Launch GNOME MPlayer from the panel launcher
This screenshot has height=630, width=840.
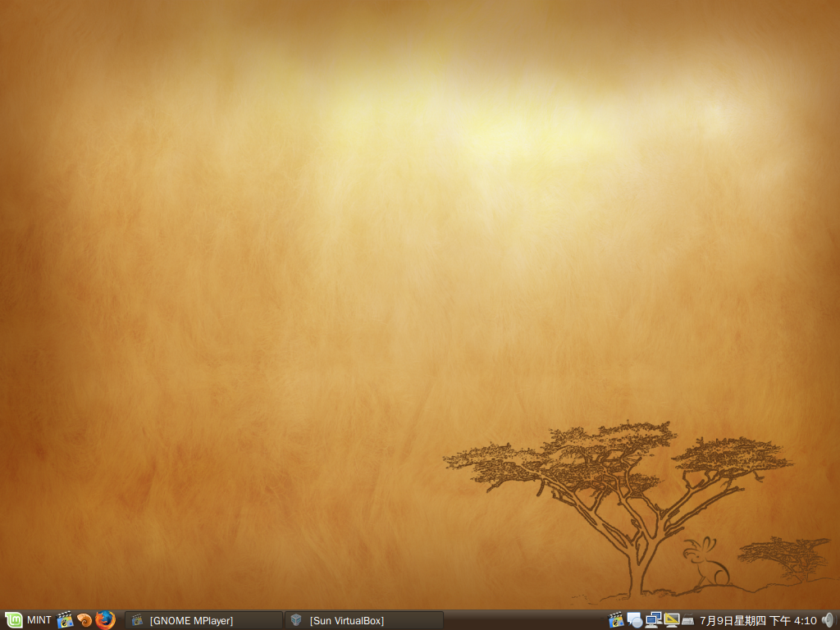click(65, 620)
